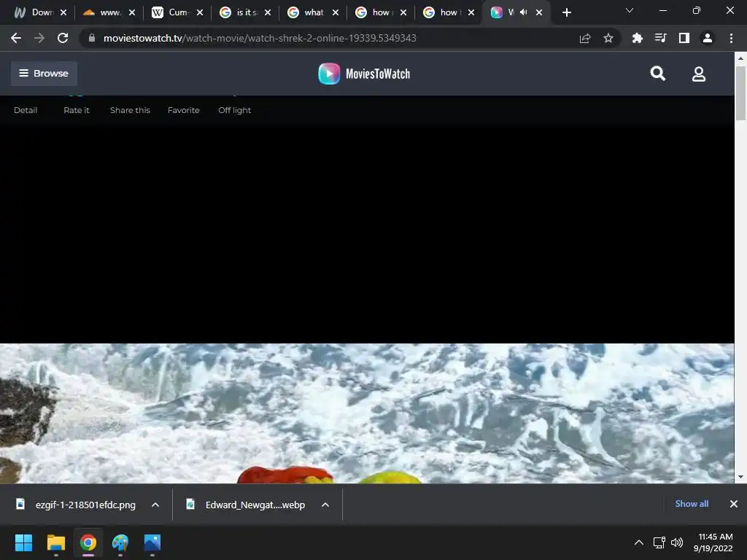The image size is (747, 560).
Task: Open the site search icon
Action: (x=657, y=74)
